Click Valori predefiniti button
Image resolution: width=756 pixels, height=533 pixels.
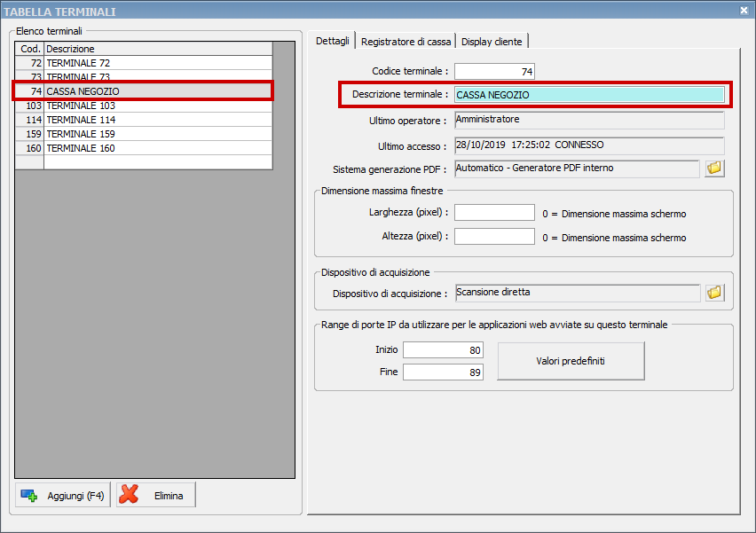pyautogui.click(x=571, y=361)
